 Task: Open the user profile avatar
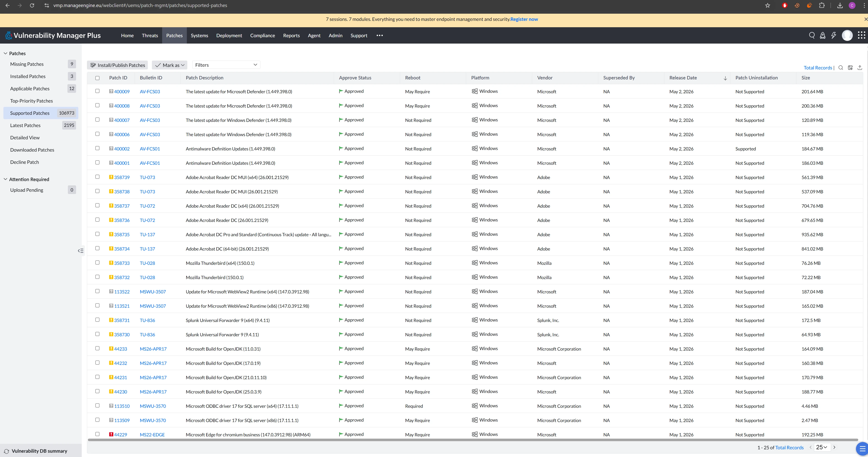click(x=847, y=35)
